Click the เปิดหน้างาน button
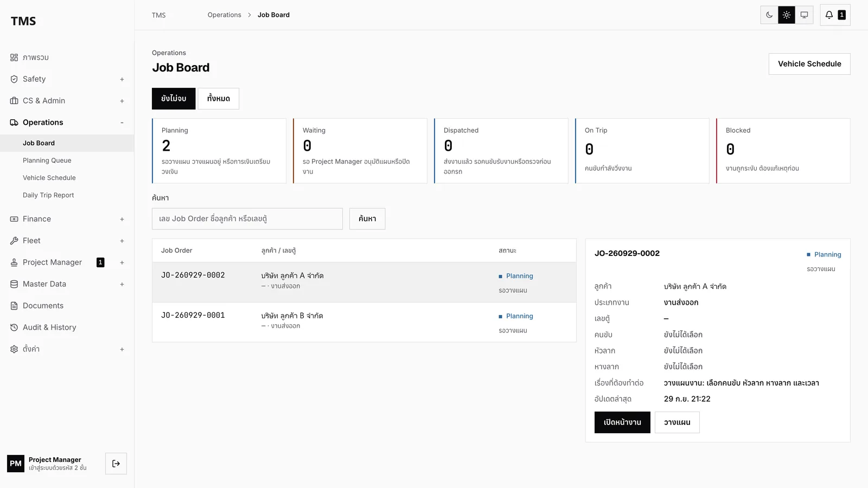Image resolution: width=868 pixels, height=488 pixels. (x=622, y=422)
